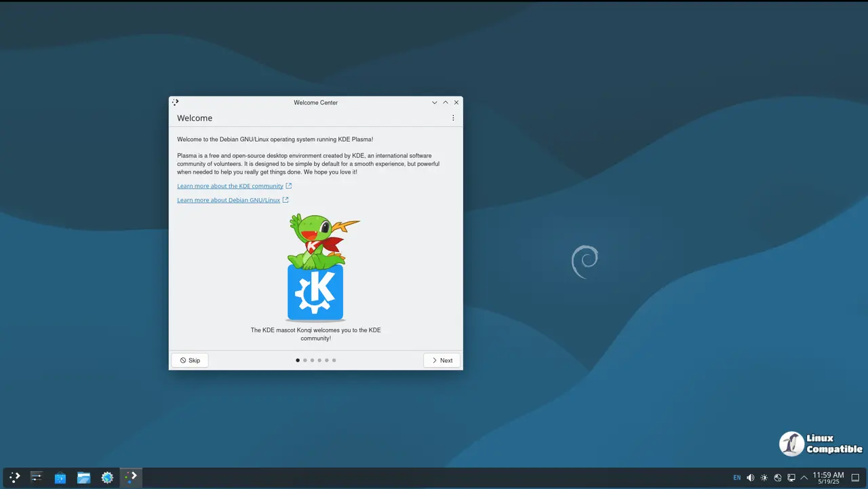Open the volume control in system tray
The image size is (868, 489).
[x=750, y=477]
